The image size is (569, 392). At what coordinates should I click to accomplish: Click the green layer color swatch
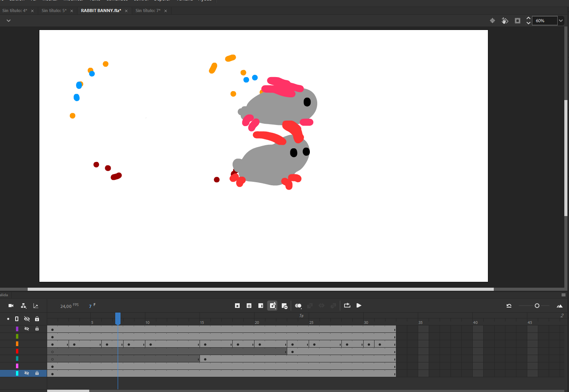(x=17, y=336)
